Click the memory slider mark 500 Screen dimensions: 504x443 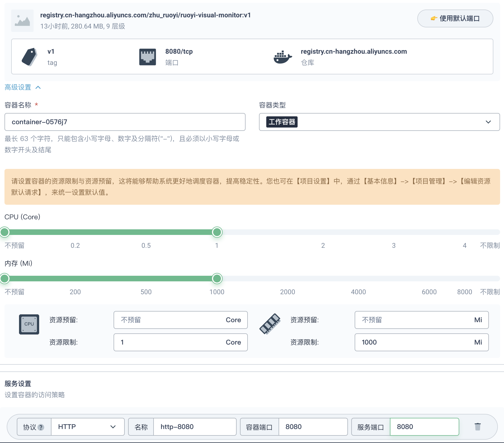coord(146,292)
